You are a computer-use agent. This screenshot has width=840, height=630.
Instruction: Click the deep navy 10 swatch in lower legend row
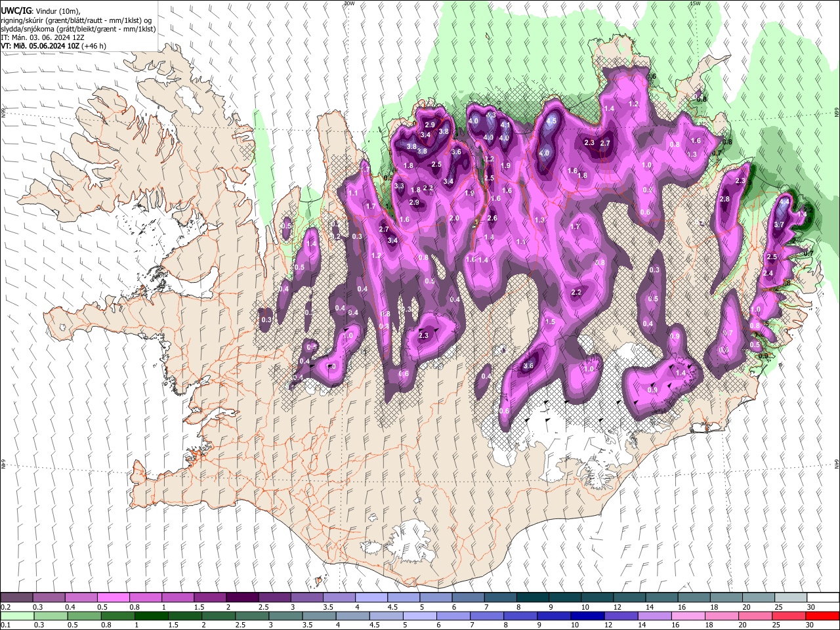[587, 616]
